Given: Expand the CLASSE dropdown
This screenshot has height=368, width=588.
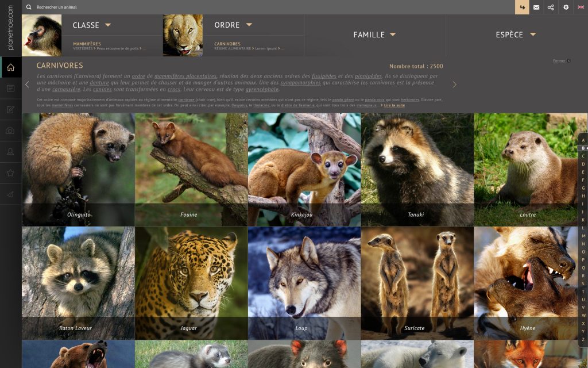Looking at the screenshot, I should [92, 25].
